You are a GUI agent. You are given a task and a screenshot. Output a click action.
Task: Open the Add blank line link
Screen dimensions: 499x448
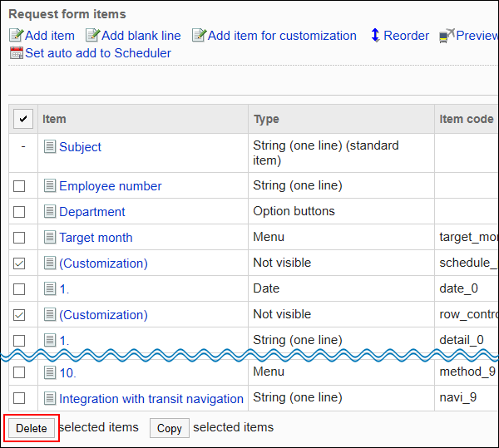141,36
